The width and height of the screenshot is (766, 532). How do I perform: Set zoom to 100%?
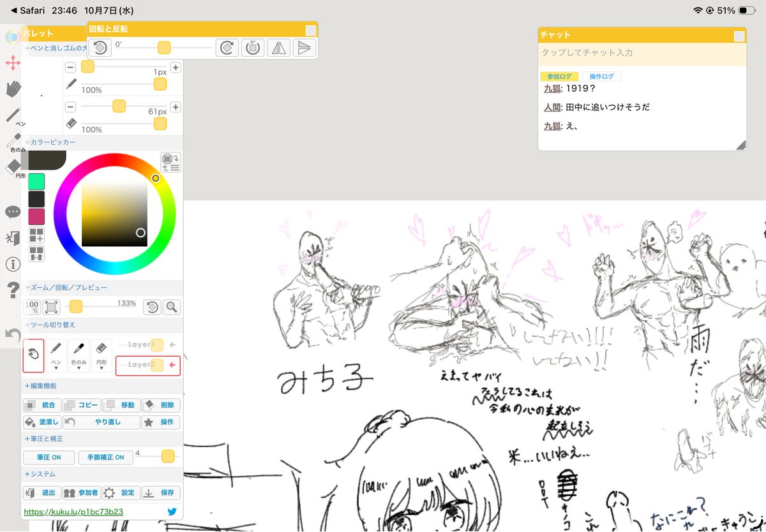pos(32,307)
